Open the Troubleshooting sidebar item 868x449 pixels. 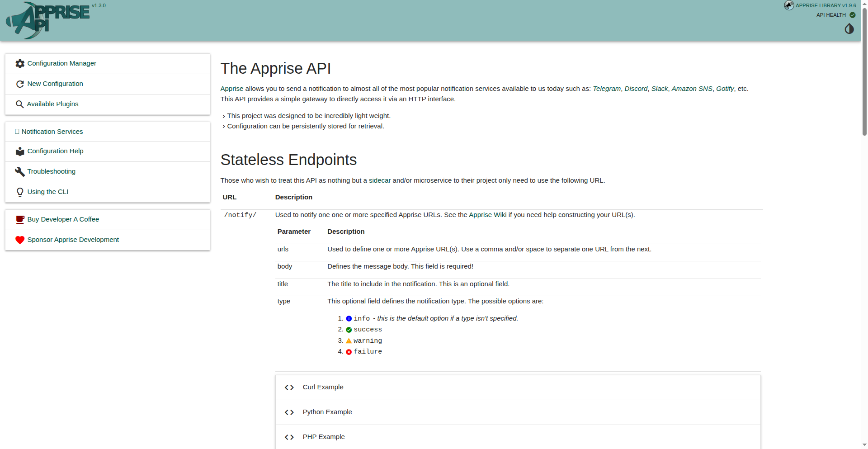tap(51, 171)
